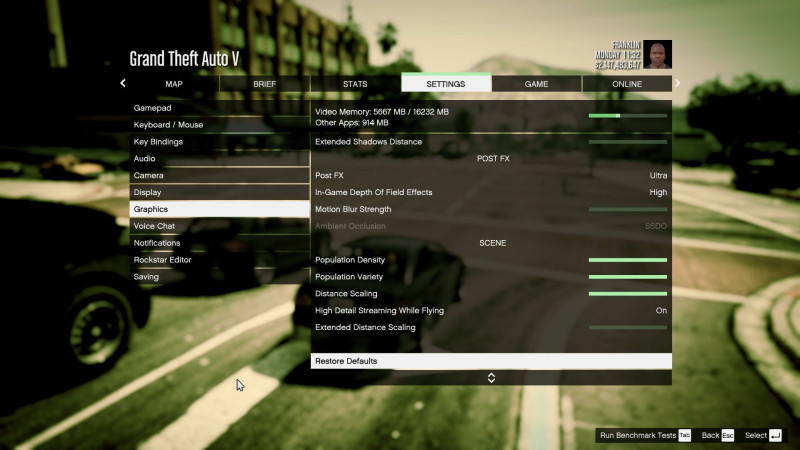Adjust the Population Density slider
The image size is (800, 450).
628,260
